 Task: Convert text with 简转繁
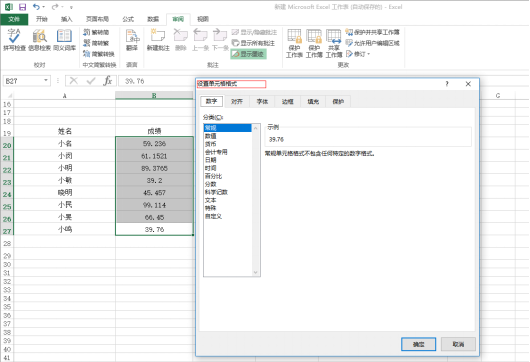coord(96,43)
